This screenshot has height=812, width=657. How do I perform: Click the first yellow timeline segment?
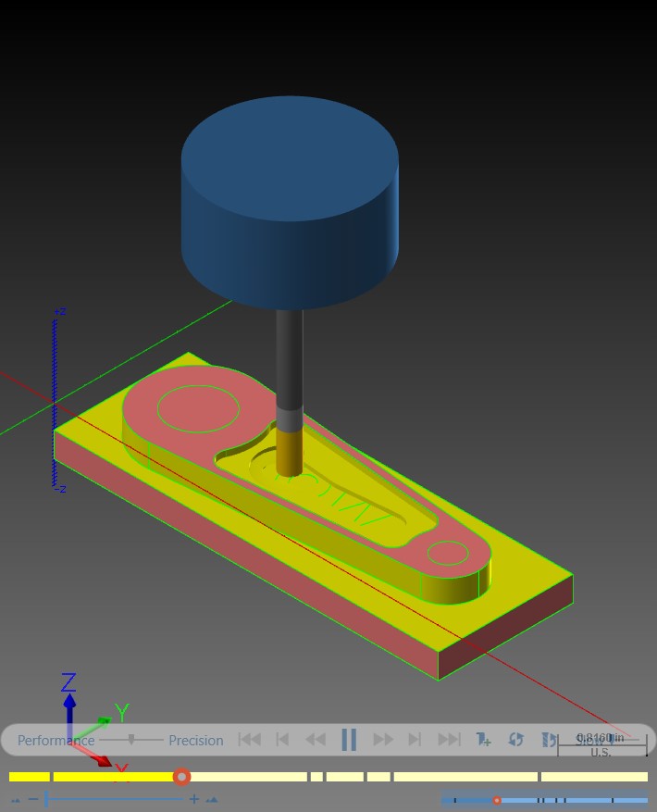pos(30,777)
